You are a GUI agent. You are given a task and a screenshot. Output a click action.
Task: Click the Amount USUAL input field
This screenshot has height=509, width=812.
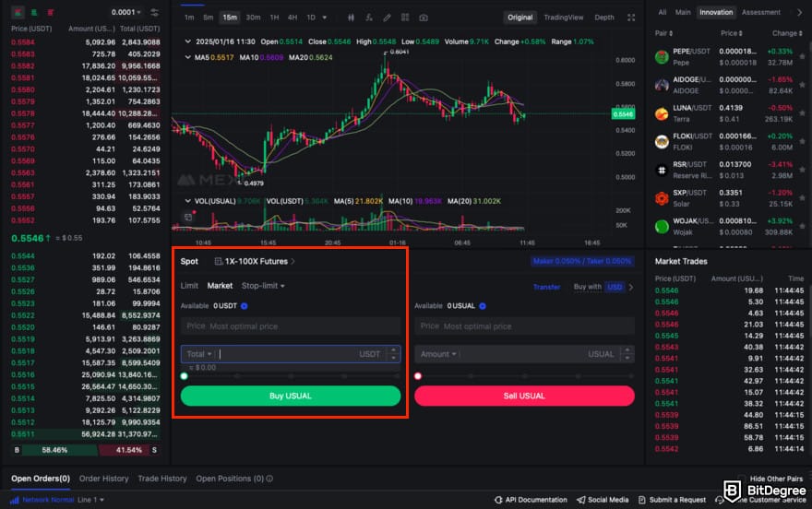[x=524, y=354]
